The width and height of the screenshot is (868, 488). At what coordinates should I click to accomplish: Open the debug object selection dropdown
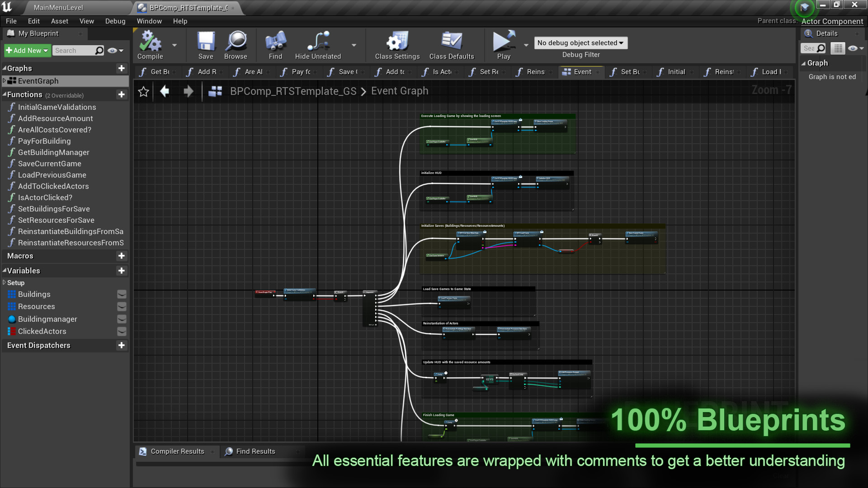[580, 43]
